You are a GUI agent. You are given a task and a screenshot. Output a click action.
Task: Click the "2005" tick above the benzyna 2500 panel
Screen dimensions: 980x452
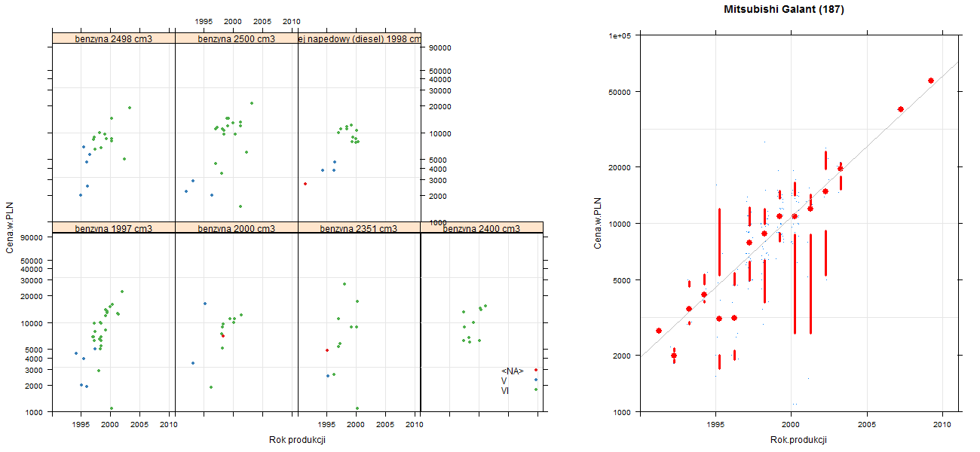pos(262,21)
